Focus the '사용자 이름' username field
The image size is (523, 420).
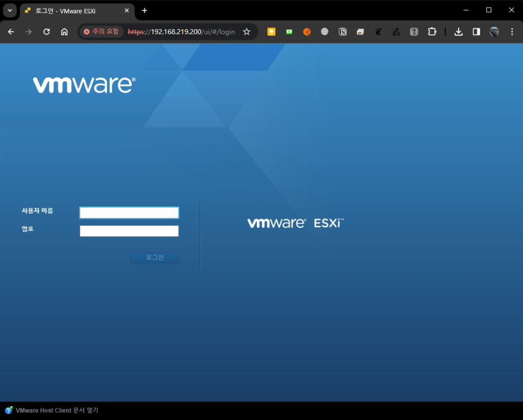(129, 213)
